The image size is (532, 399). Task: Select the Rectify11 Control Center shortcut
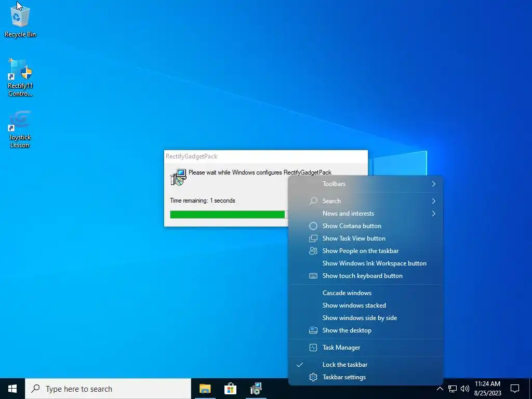tap(20, 77)
